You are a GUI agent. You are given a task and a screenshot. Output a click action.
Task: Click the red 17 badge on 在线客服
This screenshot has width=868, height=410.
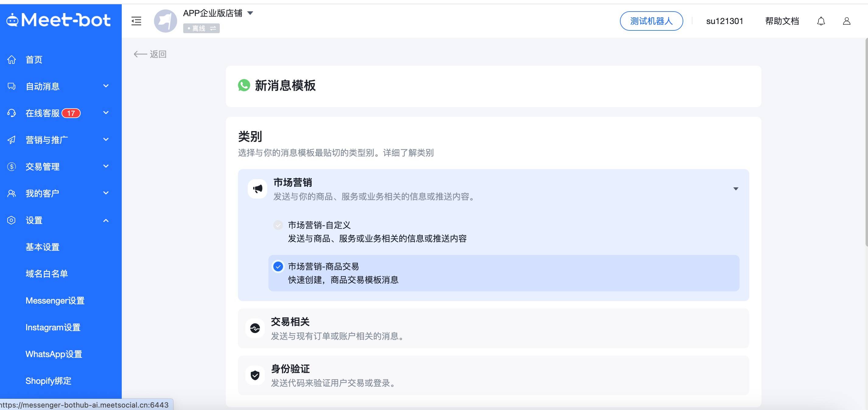[71, 113]
